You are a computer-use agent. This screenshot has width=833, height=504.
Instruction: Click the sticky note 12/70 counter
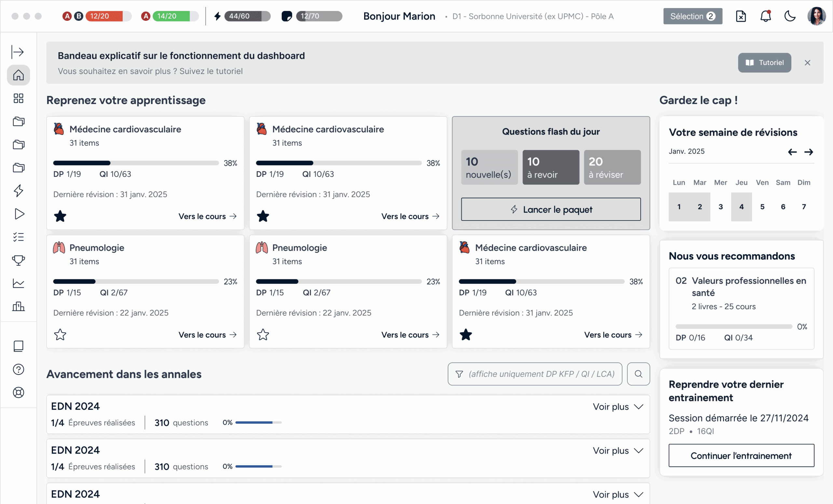point(312,16)
